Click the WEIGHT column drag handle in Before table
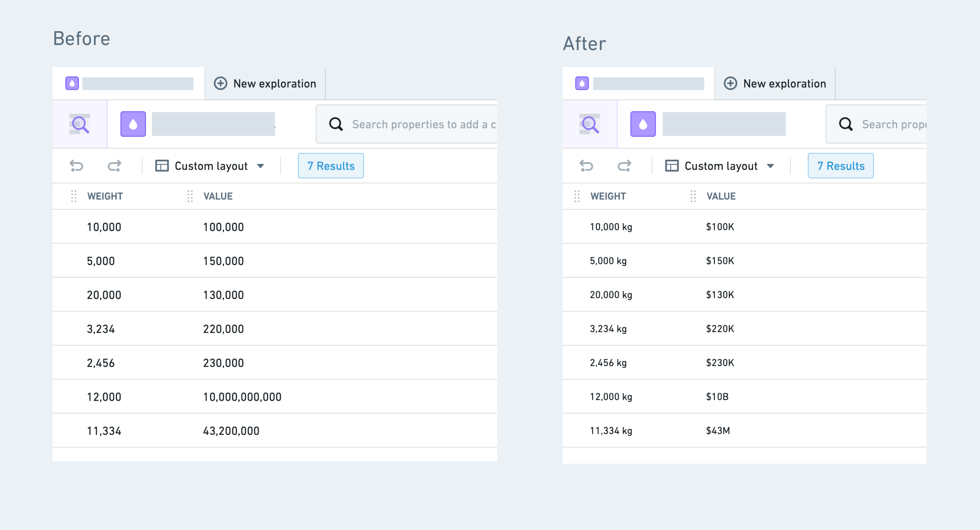This screenshot has width=980, height=530. 74,196
